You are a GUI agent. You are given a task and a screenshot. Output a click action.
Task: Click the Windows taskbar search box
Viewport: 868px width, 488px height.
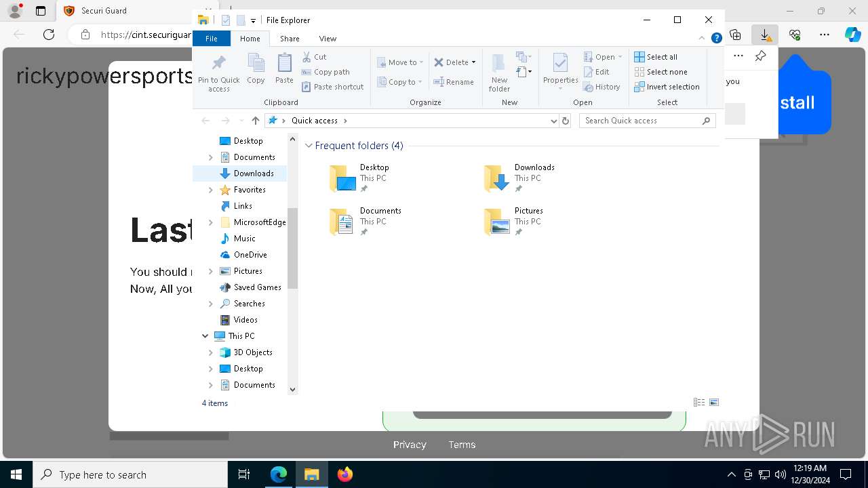click(x=130, y=474)
